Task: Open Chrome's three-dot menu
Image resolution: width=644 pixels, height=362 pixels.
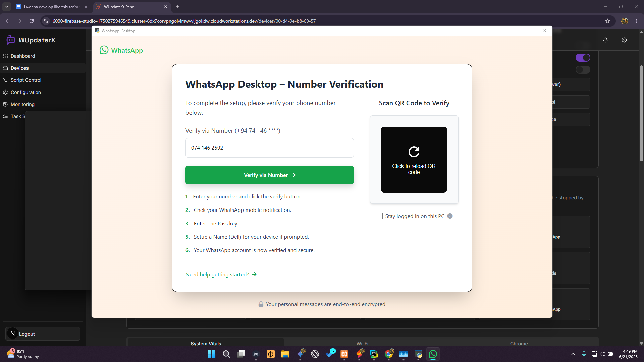Action: pyautogui.click(x=637, y=21)
